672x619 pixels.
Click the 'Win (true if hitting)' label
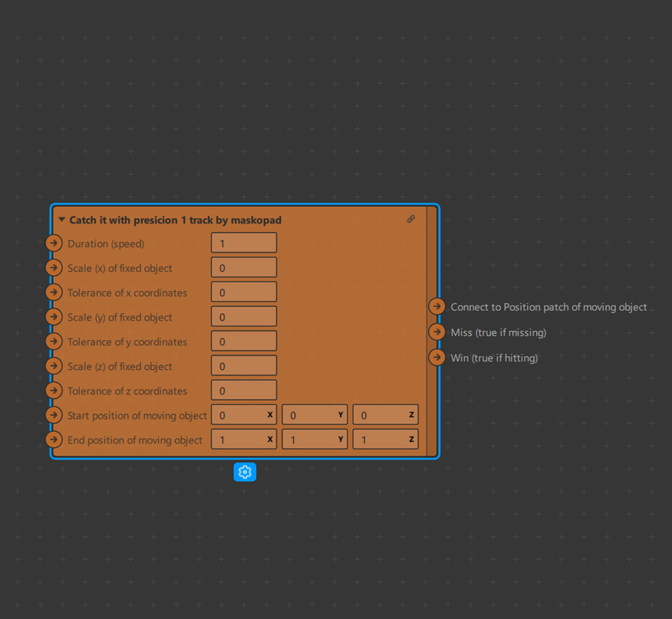(x=494, y=358)
